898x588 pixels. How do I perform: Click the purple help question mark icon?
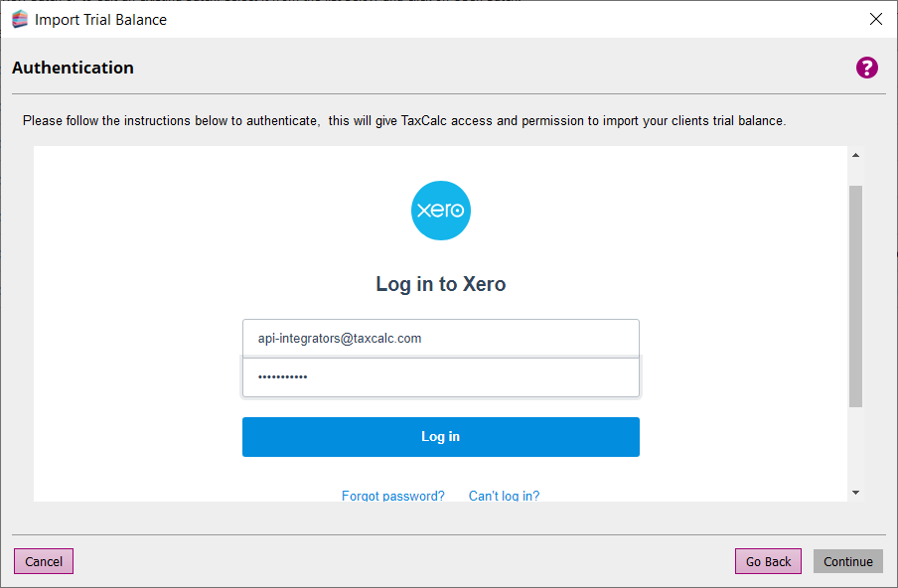click(867, 68)
